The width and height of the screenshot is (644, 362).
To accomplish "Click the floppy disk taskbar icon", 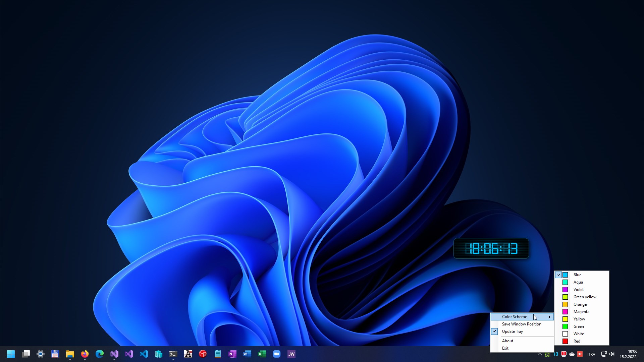I will (x=55, y=354).
